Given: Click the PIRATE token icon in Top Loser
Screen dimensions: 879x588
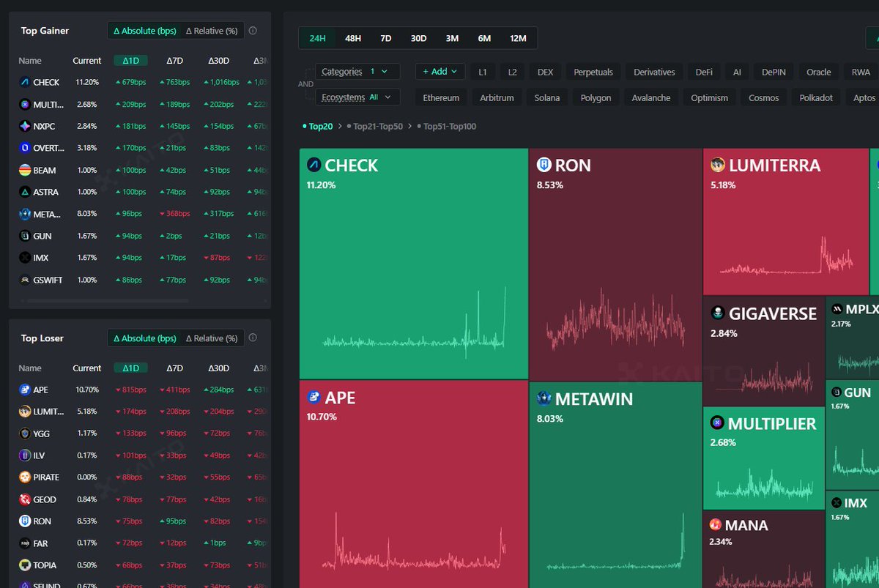Looking at the screenshot, I should click(24, 477).
